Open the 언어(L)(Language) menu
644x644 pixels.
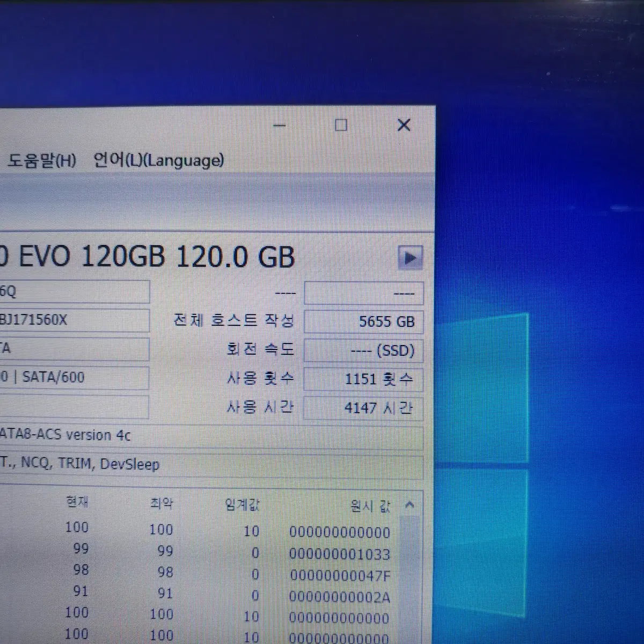point(158,160)
